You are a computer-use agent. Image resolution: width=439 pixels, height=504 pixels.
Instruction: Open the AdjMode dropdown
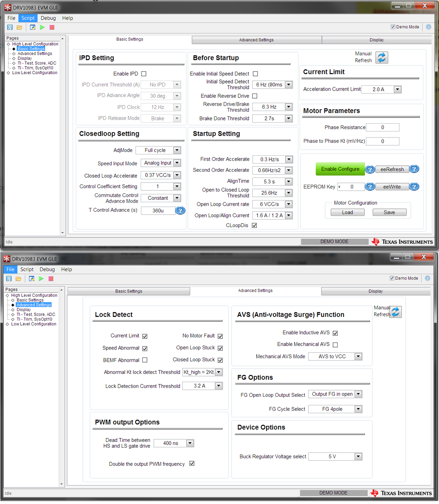click(x=177, y=150)
